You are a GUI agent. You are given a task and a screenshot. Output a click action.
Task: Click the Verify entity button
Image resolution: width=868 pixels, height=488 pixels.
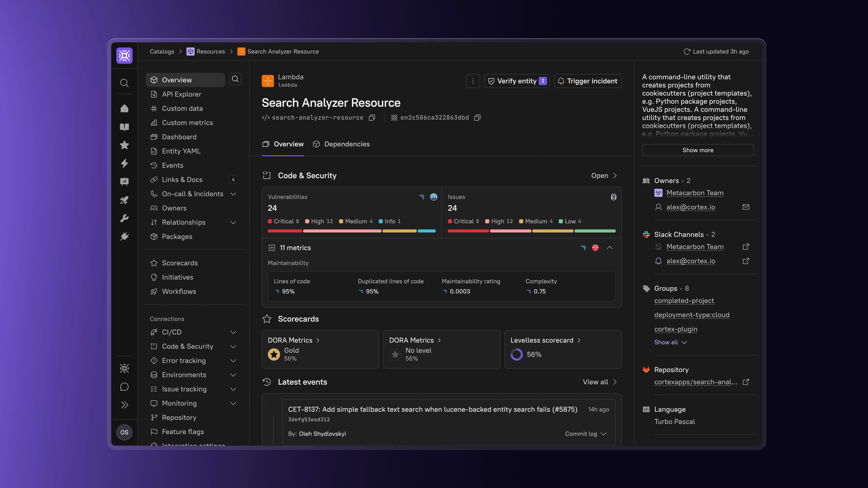pyautogui.click(x=517, y=81)
